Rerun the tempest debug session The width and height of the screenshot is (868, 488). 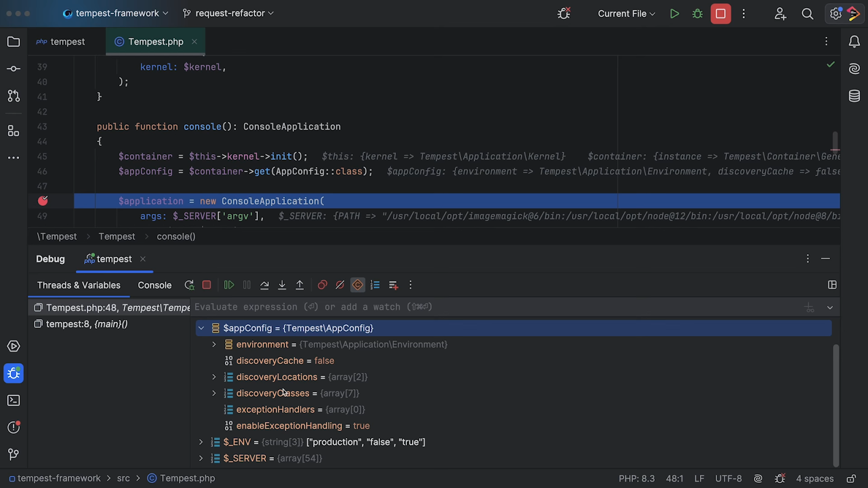189,285
